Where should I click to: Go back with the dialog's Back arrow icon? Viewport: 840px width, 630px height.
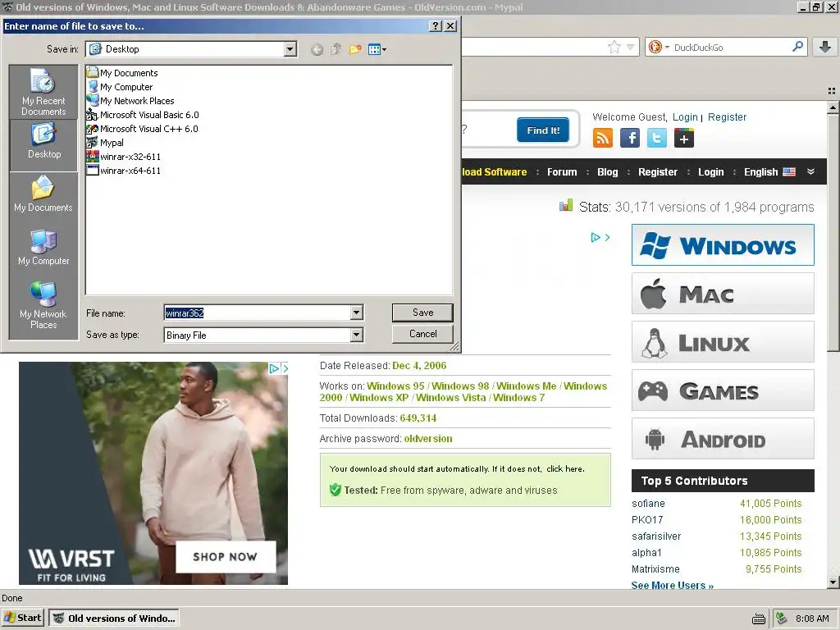coord(317,50)
